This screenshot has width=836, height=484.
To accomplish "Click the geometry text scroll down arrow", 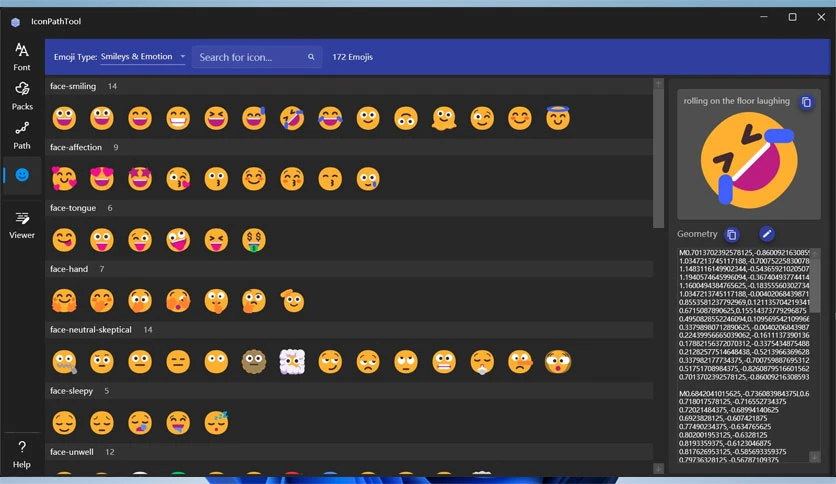I will coord(815,457).
